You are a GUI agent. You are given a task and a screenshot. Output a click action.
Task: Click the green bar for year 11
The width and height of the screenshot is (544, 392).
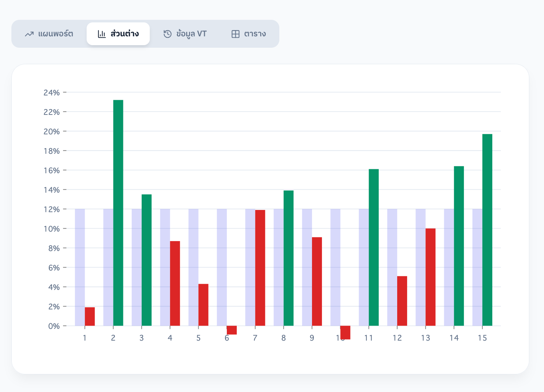[374, 247]
